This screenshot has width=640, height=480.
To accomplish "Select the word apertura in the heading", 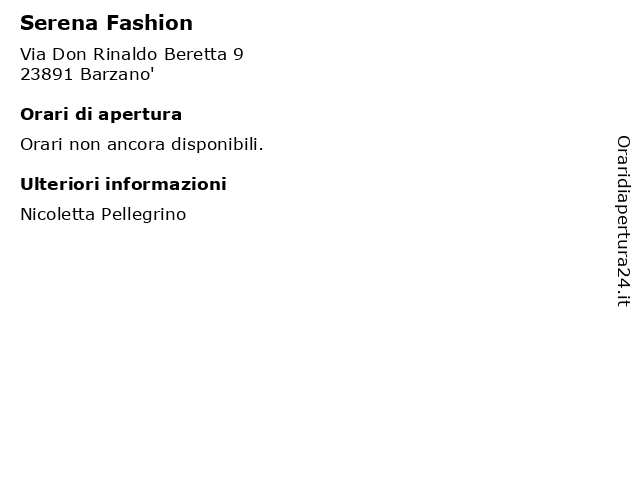I will click(140, 116).
